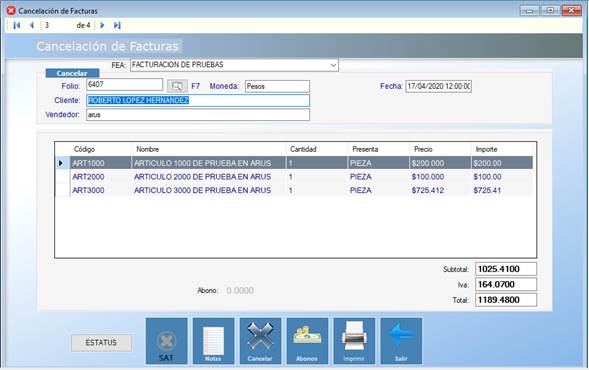Screen dimensions: 589x370
Task: Select the Cancelar tab label
Action: [72, 73]
